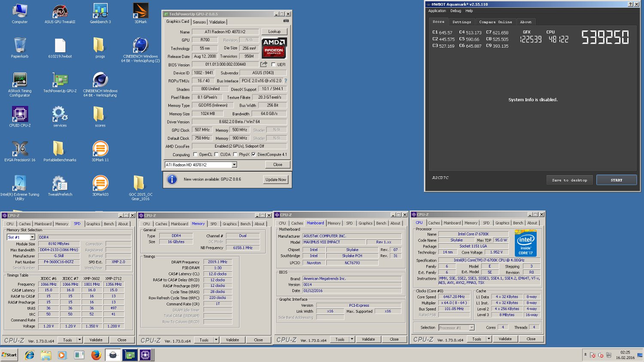Switch to the Validation tab in GPU-Z
This screenshot has width=644, height=362.
click(x=217, y=22)
